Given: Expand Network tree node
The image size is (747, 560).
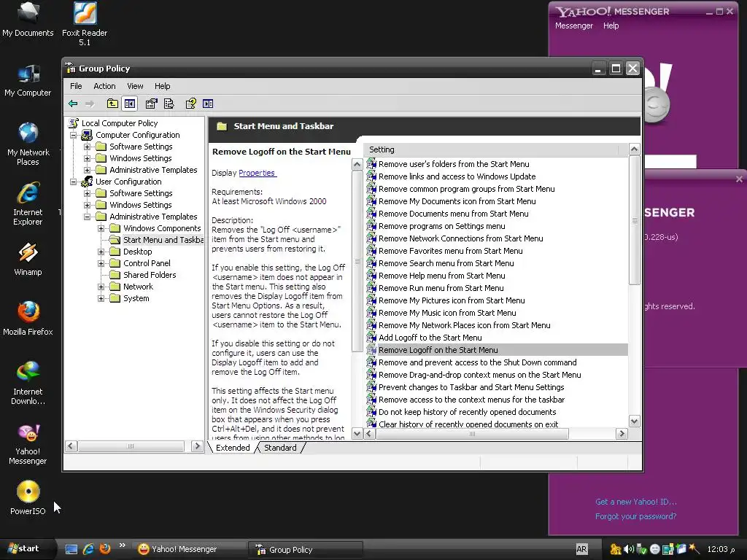Looking at the screenshot, I should (101, 287).
